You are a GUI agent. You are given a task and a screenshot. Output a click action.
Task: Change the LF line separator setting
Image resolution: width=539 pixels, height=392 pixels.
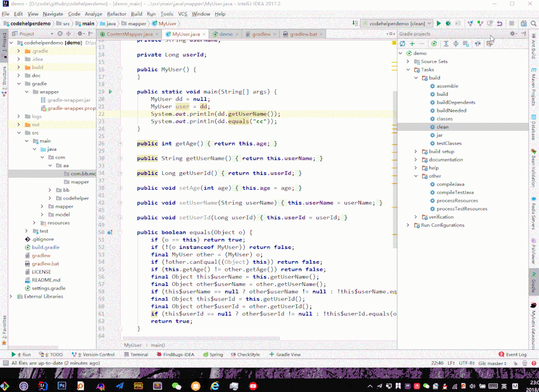coord(451,363)
